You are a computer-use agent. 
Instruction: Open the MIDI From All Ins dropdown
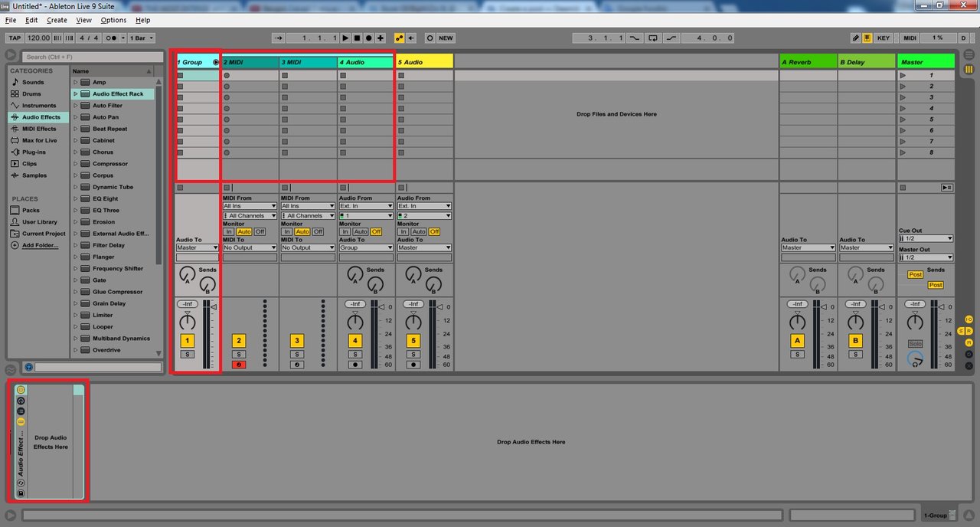pos(249,205)
